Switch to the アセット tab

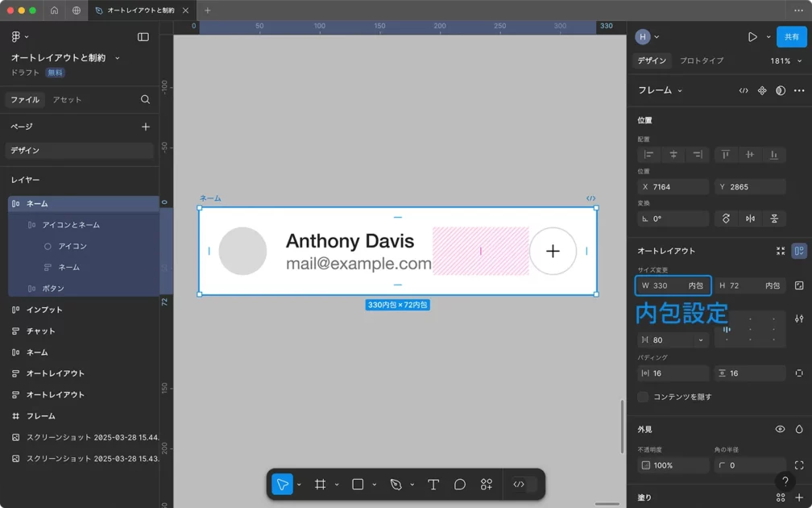coord(67,100)
